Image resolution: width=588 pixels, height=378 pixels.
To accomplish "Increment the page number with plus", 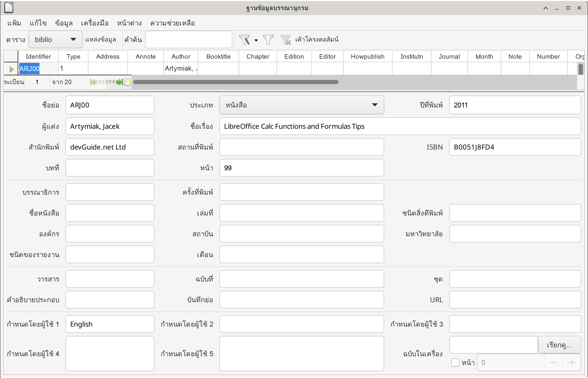I will [x=572, y=362].
